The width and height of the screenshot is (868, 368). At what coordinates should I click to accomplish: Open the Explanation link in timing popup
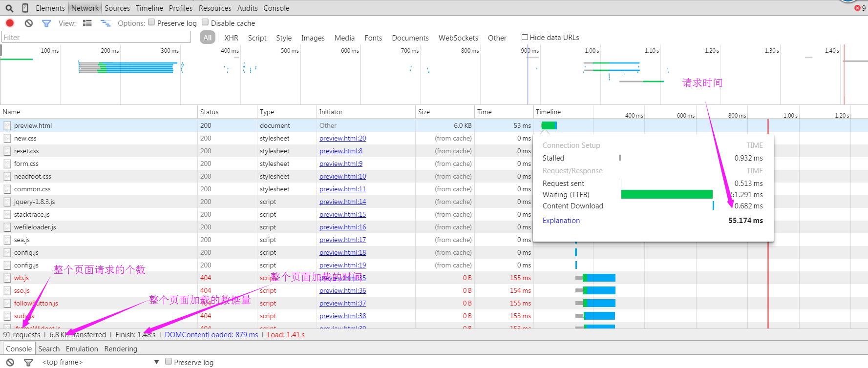click(561, 221)
